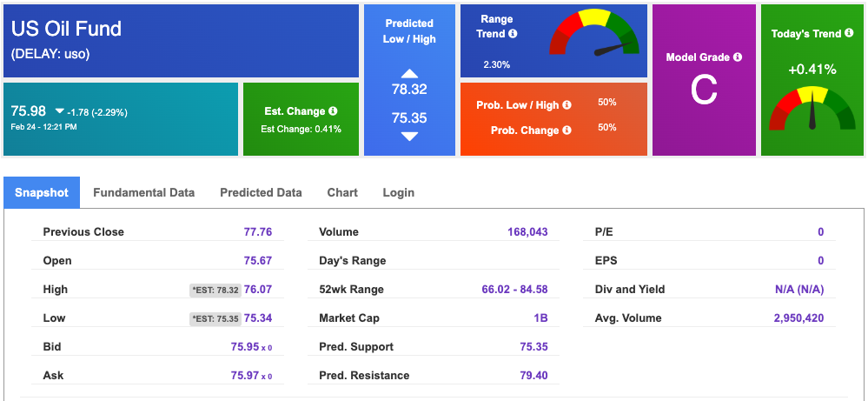Click the info icon beside Prob. Change
868x401 pixels.
pyautogui.click(x=567, y=130)
